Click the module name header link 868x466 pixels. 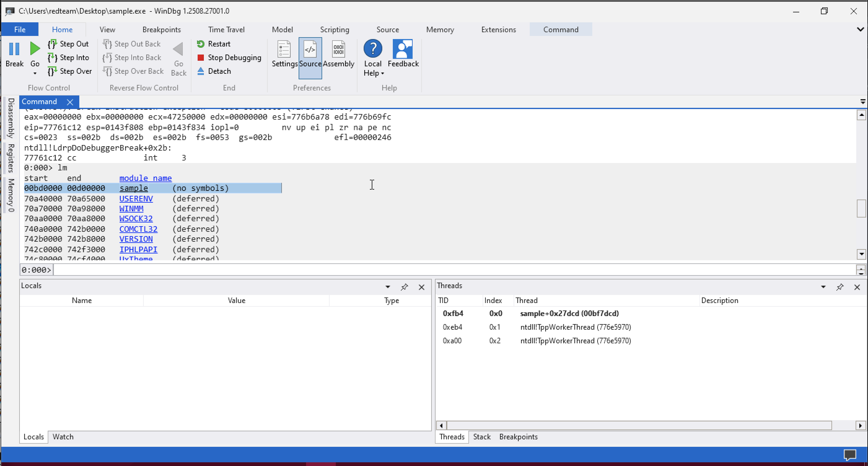[146, 178]
